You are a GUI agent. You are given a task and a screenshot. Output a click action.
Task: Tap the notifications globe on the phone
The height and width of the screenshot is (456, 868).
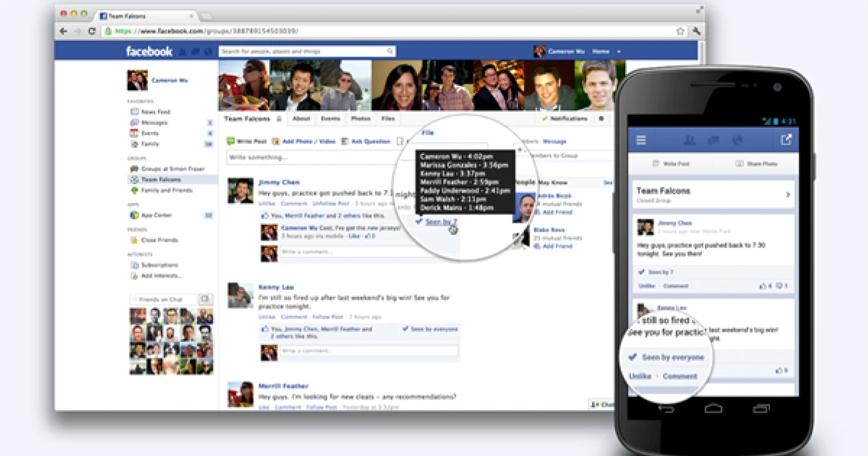coord(737,140)
